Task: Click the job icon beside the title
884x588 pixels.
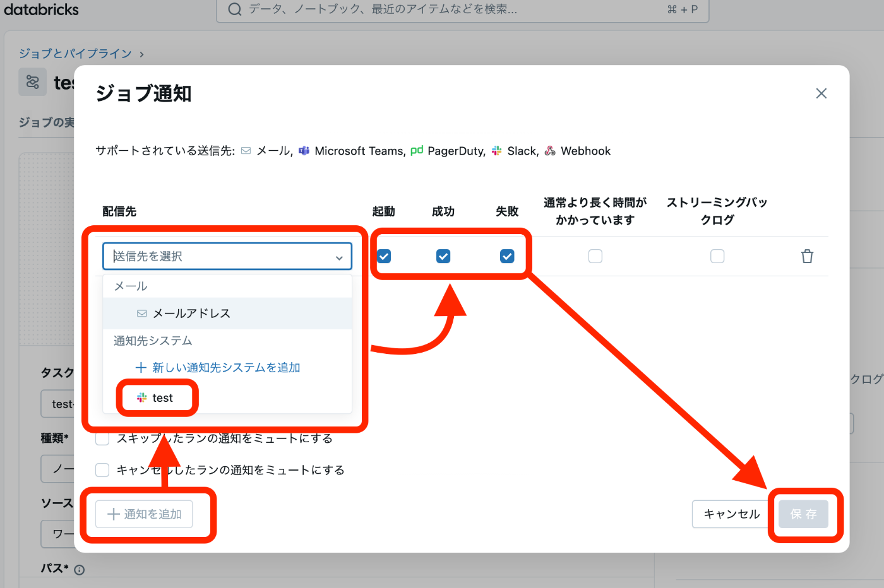Action: (x=32, y=82)
